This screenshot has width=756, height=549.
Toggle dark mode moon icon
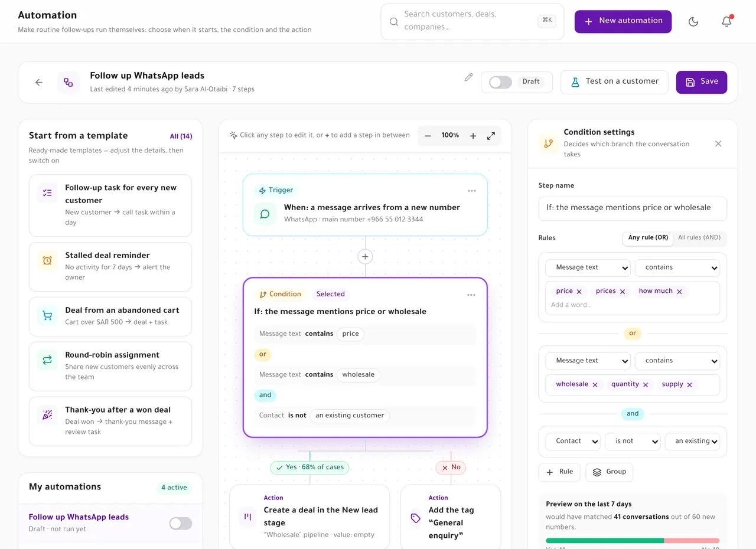(x=693, y=22)
